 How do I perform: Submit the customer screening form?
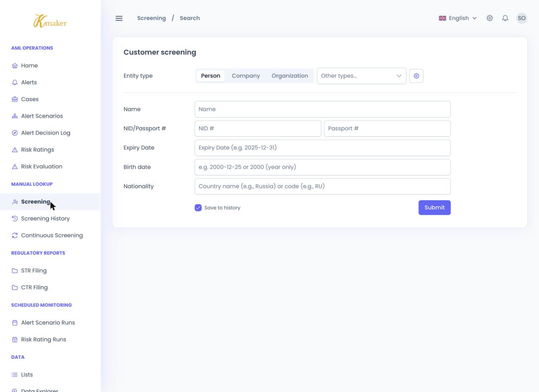pos(435,208)
